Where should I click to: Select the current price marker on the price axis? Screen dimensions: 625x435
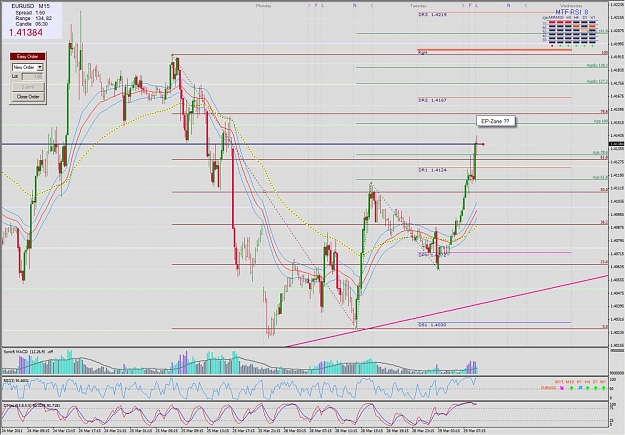pyautogui.click(x=617, y=144)
